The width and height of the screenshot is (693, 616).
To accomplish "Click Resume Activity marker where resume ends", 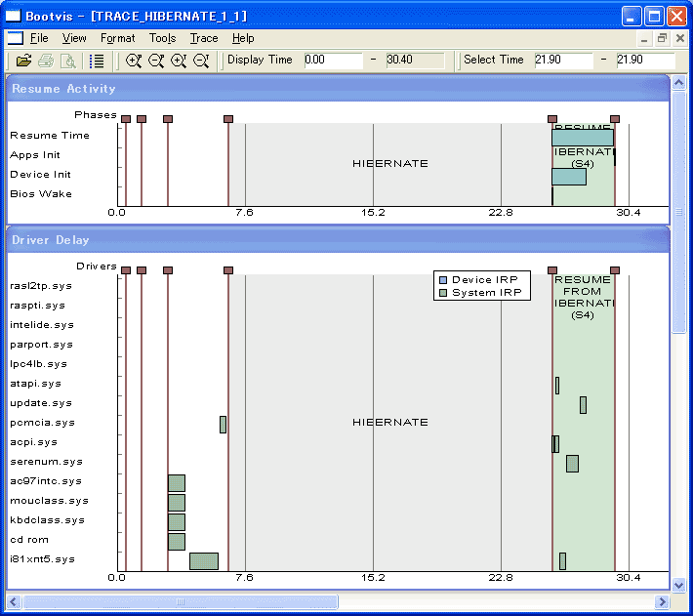I will [x=615, y=119].
